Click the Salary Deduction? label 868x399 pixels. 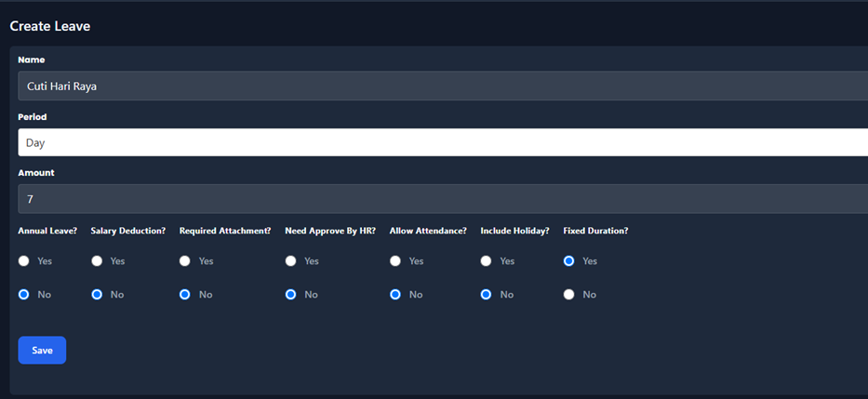(x=128, y=231)
